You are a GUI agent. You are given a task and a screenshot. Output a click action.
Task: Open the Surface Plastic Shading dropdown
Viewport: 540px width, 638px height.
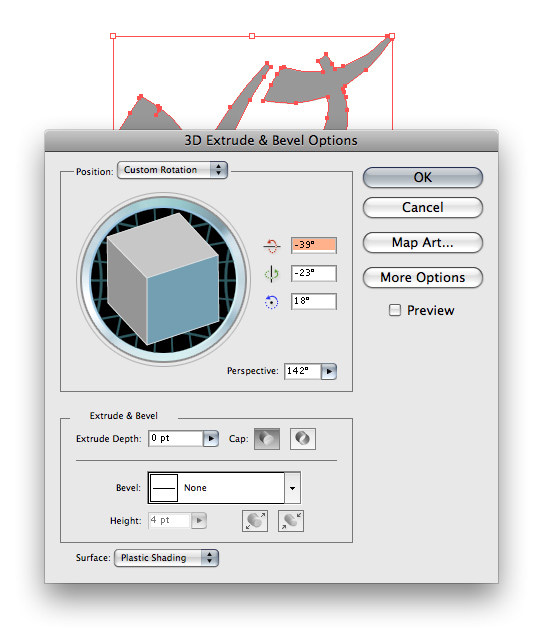pos(166,558)
